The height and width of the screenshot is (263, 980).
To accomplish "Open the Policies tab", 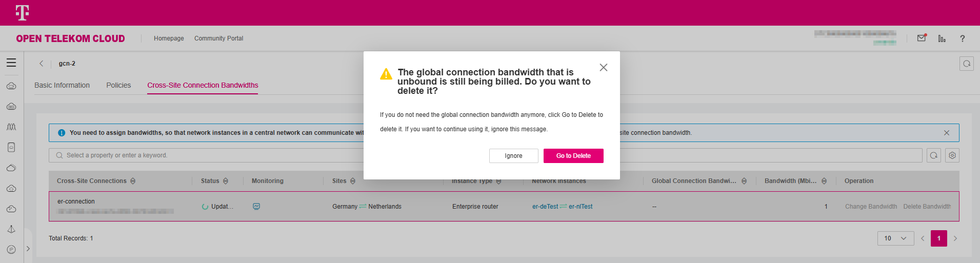I will (118, 85).
